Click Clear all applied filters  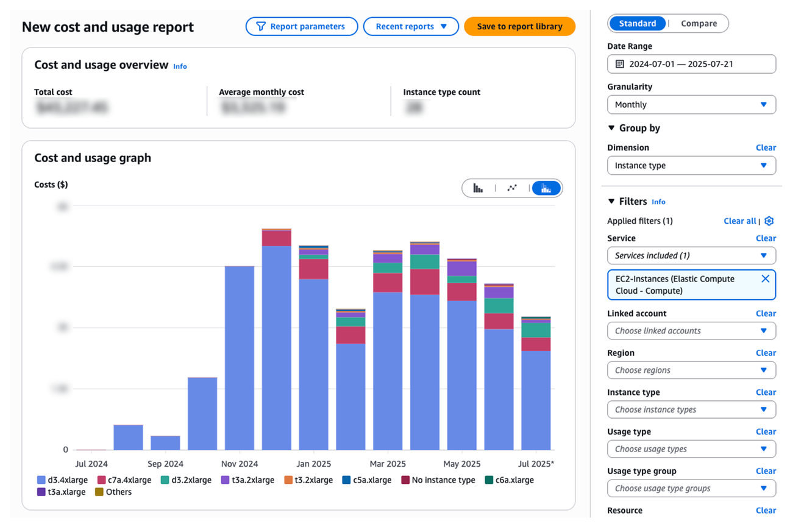(x=739, y=221)
